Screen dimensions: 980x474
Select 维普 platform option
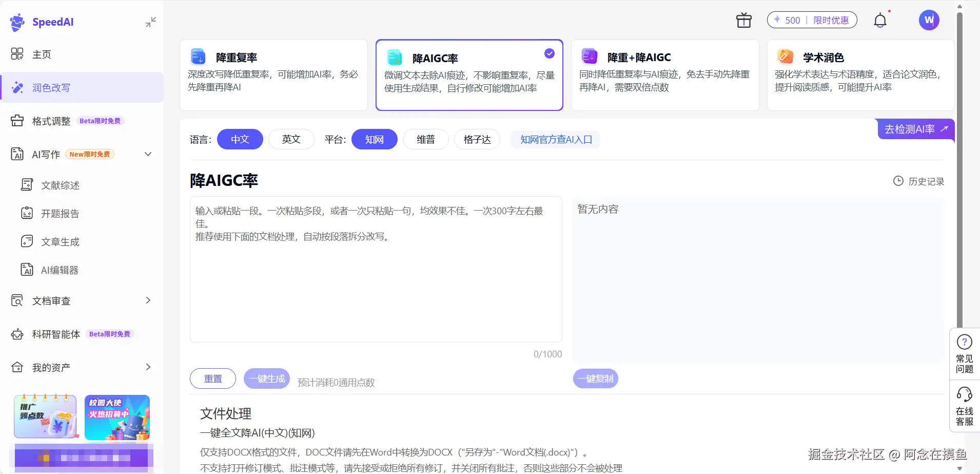tap(426, 139)
